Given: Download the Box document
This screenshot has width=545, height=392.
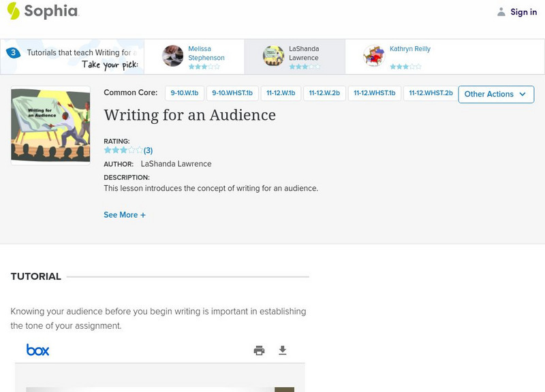Looking at the screenshot, I should point(283,350).
